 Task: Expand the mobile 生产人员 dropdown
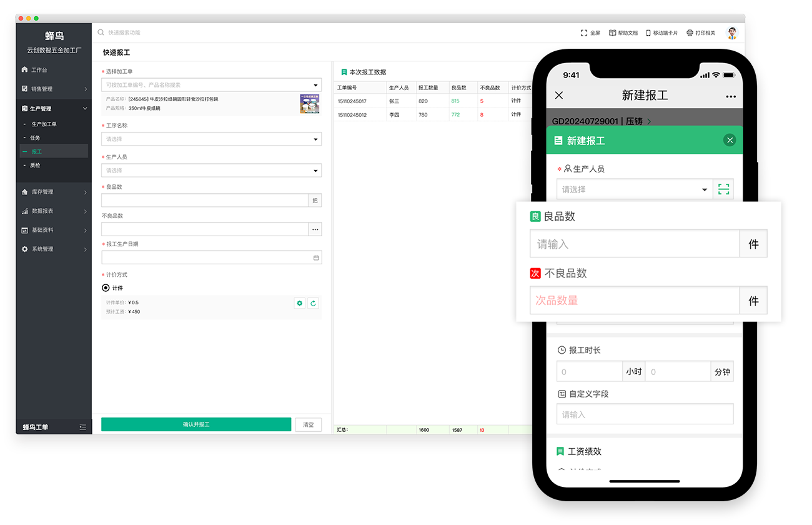(x=705, y=189)
